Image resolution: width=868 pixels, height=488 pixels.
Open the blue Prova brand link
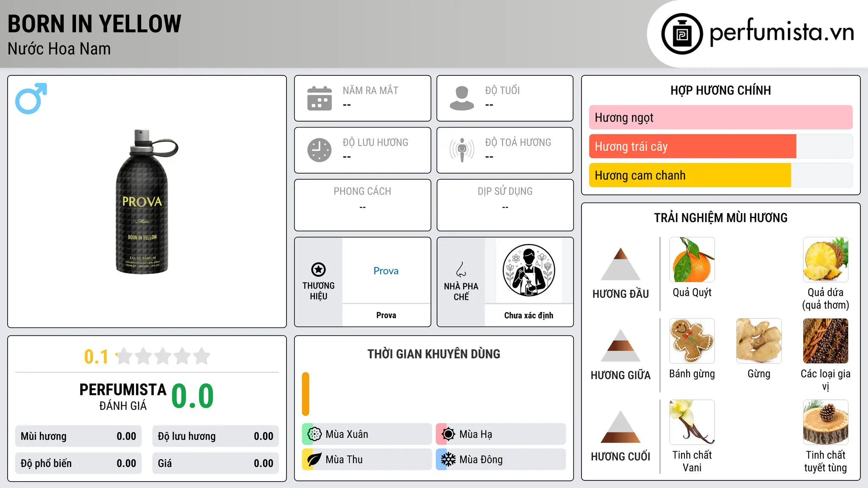click(x=386, y=271)
